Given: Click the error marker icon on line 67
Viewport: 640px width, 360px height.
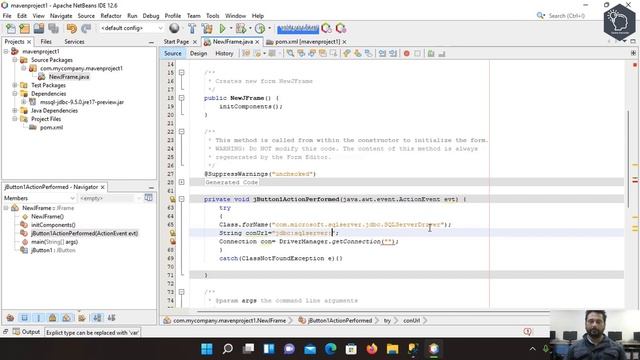Looking at the screenshot, I should 172,241.
